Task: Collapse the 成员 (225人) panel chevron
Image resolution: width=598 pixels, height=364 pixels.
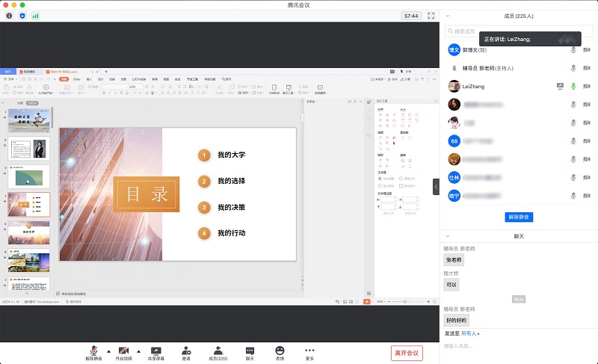Action: 449,14
